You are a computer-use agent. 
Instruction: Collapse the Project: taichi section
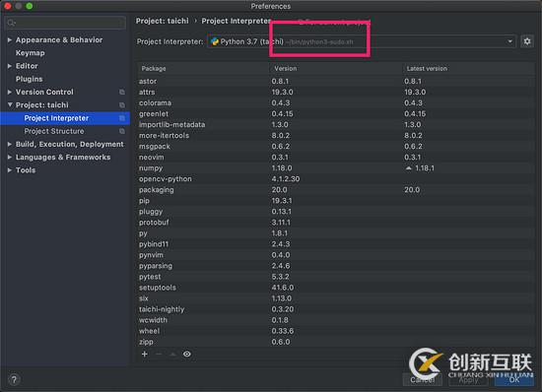click(10, 104)
